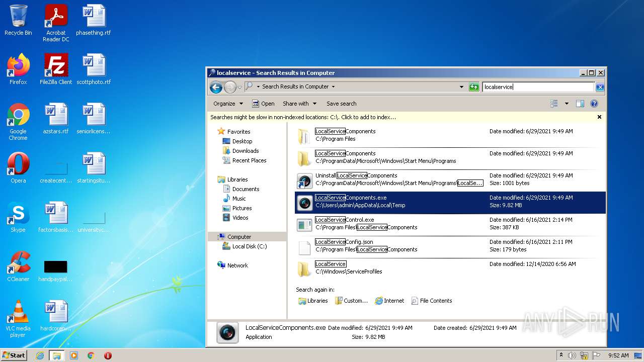The height and width of the screenshot is (362, 644).
Task: Search again in Custom location
Action: [x=352, y=301]
